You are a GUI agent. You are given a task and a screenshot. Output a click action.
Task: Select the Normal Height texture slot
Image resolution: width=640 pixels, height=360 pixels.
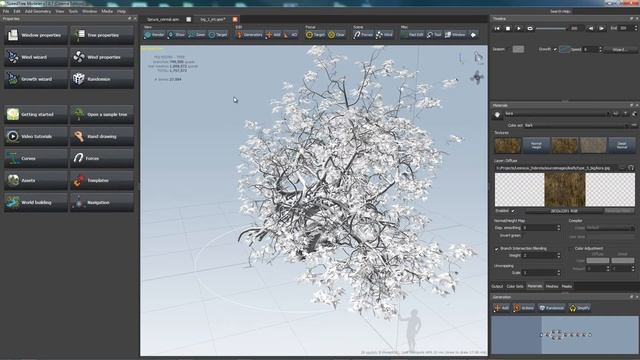click(x=536, y=145)
